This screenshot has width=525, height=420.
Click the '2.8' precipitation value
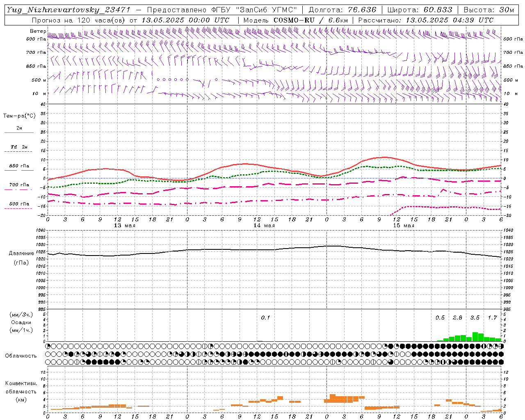point(457,317)
